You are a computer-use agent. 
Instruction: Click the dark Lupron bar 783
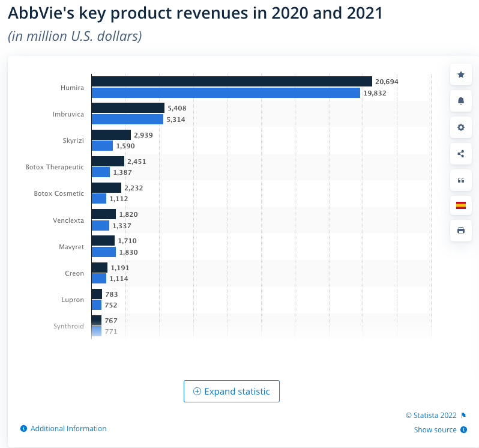click(97, 294)
